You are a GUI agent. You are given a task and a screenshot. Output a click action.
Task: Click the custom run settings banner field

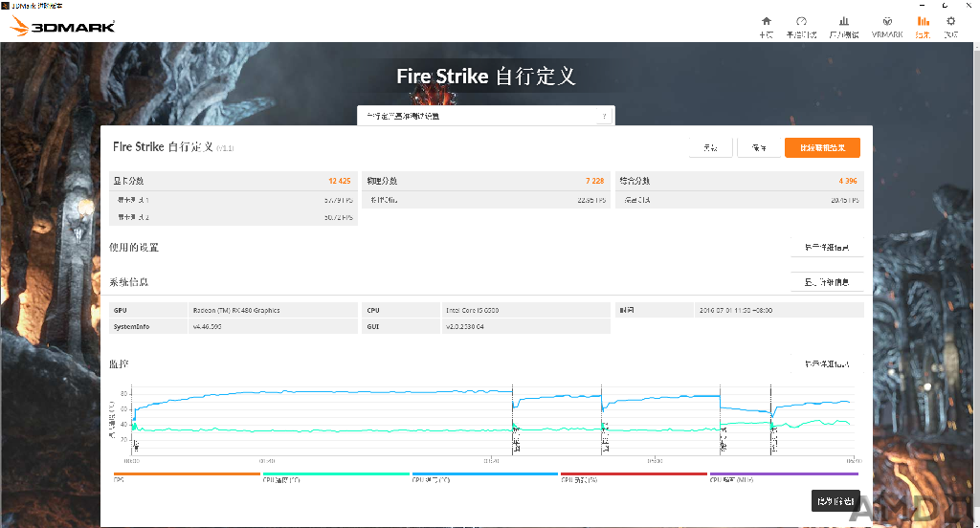click(485, 116)
